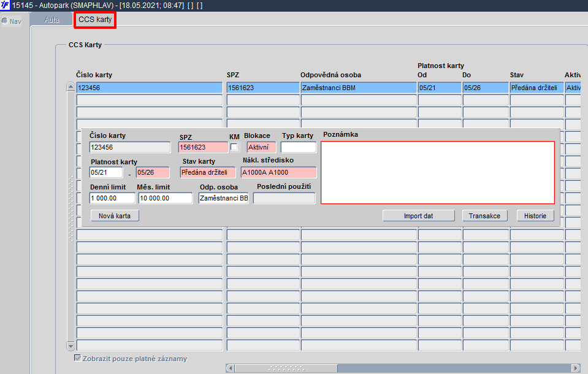The image size is (588, 374).
Task: Click the table scroll-down arrow
Action: tap(71, 346)
